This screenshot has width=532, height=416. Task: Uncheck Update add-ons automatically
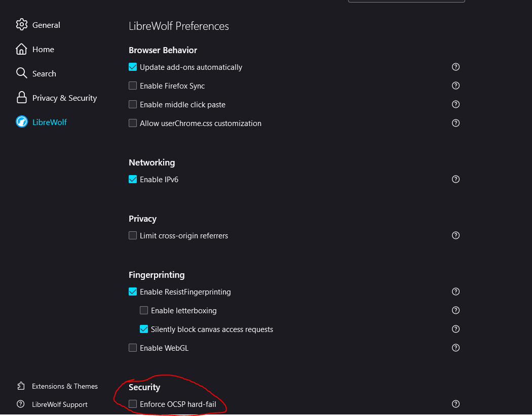click(133, 67)
